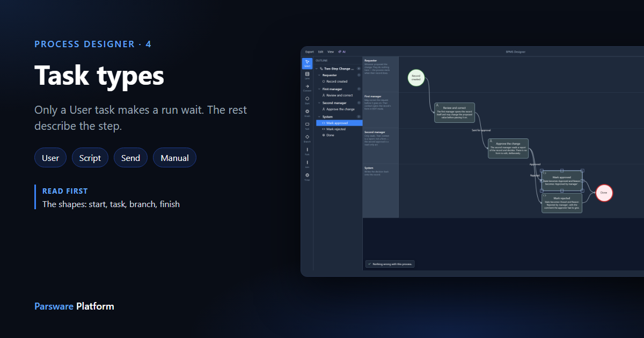Select the Mark rejected task node

pyautogui.click(x=562, y=203)
